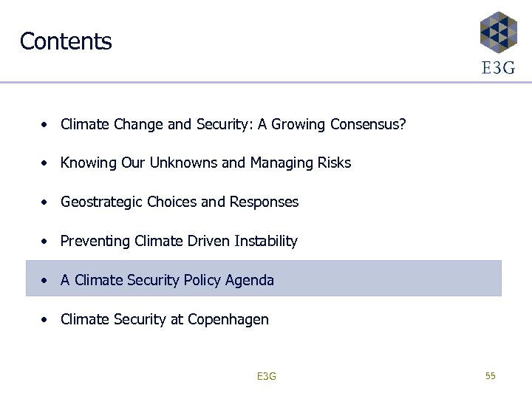Click the E3G logo text under the hexagon
Screen dimensions: 532x399
(x=498, y=68)
